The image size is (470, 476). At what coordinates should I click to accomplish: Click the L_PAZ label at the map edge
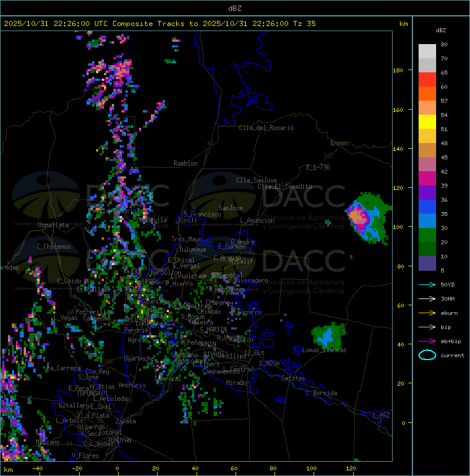381,416
